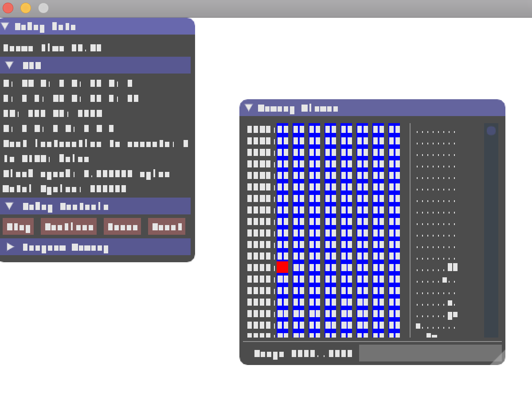Click the red macOS close button
532x404 pixels.
tap(8, 8)
